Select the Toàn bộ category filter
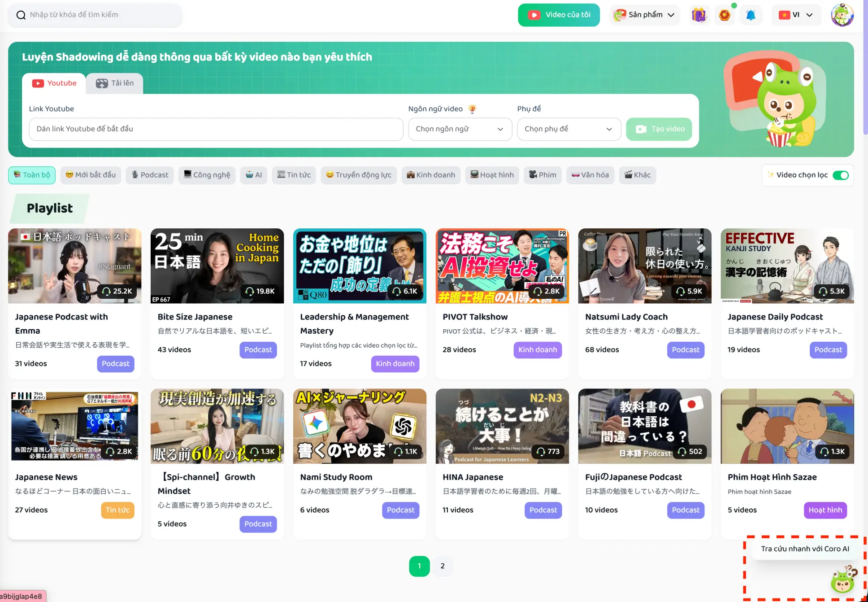 pyautogui.click(x=32, y=175)
